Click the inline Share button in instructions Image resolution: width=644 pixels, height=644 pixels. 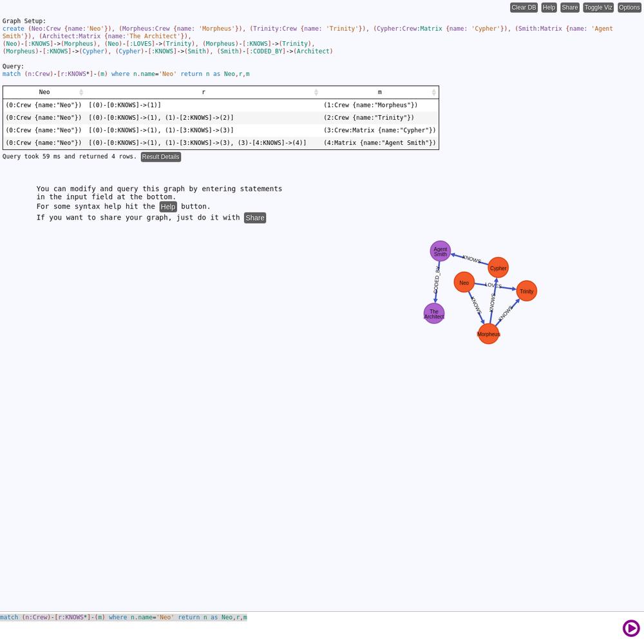point(255,218)
